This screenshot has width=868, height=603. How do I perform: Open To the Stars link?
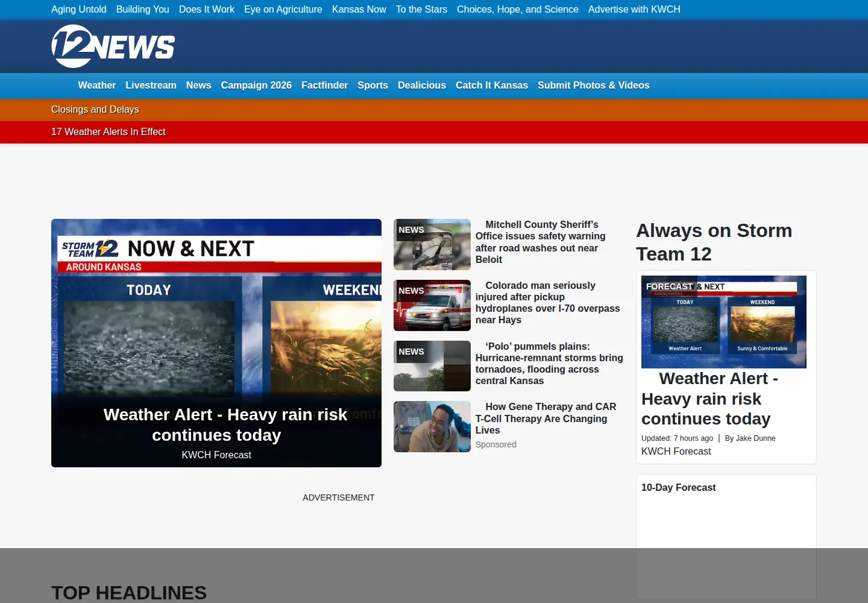[x=421, y=10]
